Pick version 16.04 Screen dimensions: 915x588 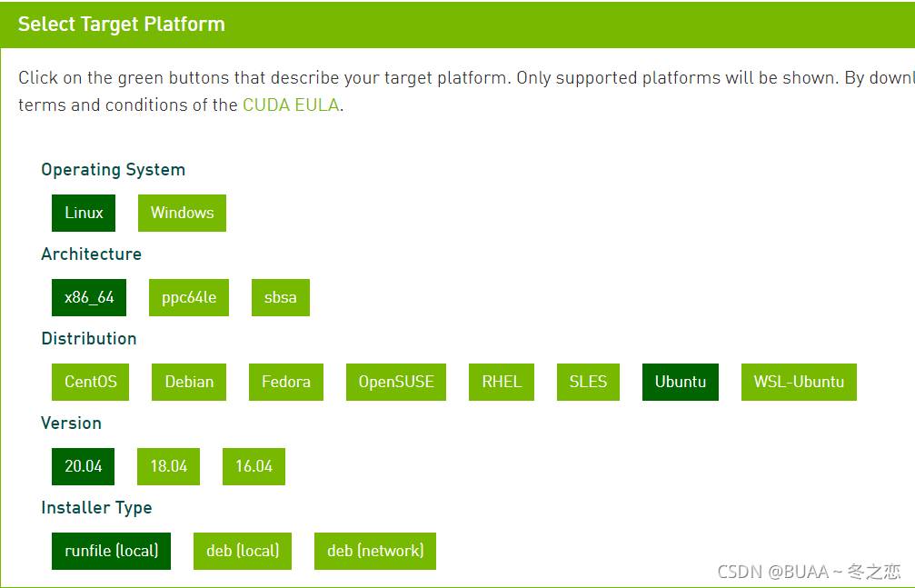tap(254, 466)
